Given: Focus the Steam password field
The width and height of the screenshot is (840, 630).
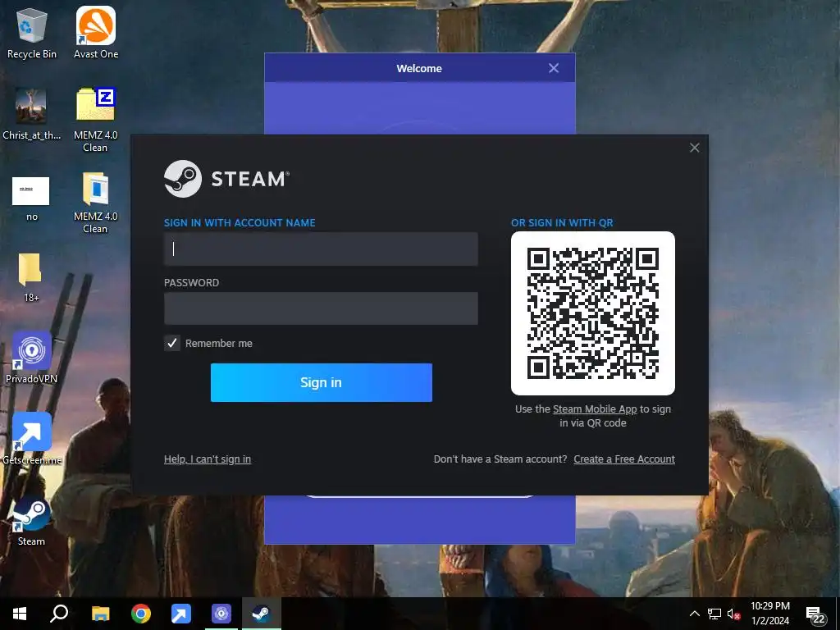Looking at the screenshot, I should coord(321,308).
